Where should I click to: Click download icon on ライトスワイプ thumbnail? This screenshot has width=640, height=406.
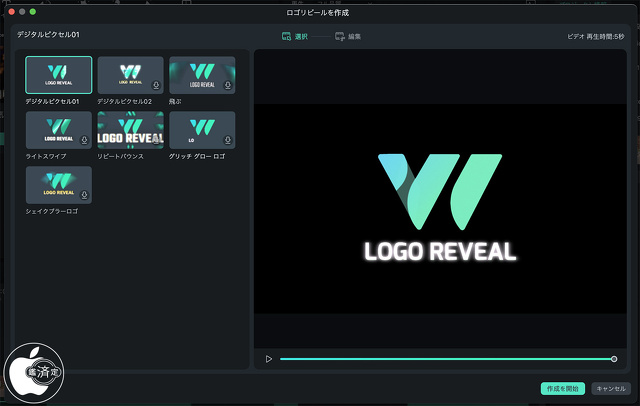[x=84, y=141]
